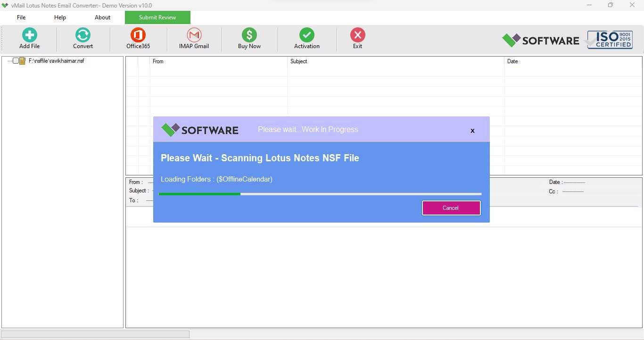Sort emails by Date column header
Screen dimensions: 644x340
(573, 61)
